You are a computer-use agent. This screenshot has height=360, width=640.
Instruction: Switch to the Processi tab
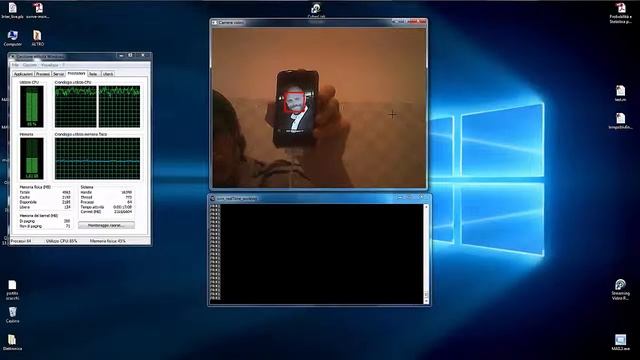pos(42,74)
